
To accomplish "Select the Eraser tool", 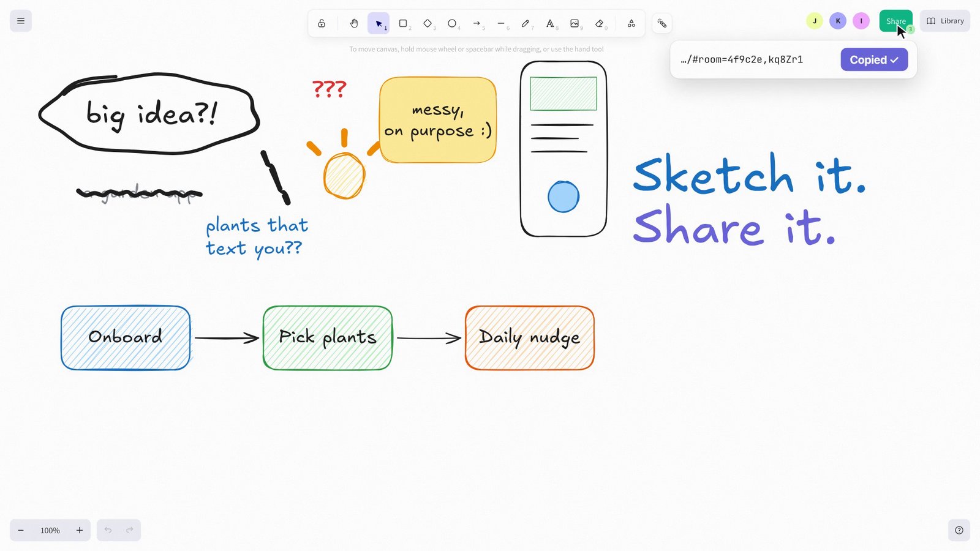I will (599, 23).
